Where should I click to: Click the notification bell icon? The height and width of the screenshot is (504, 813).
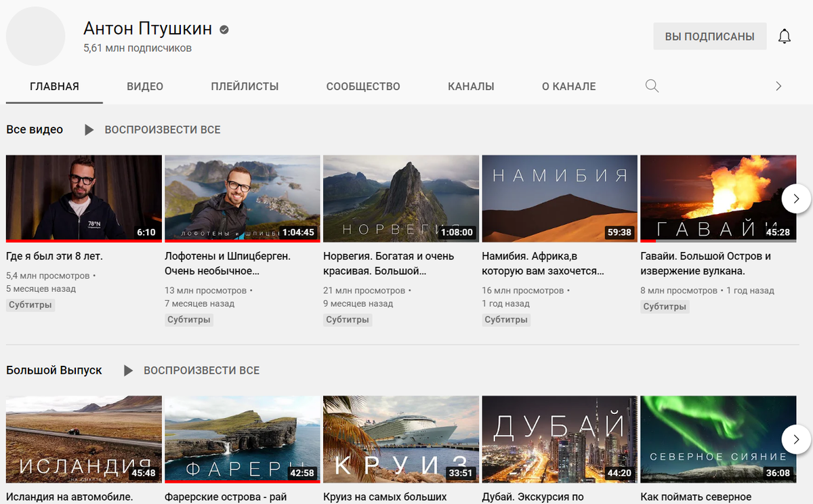tap(785, 36)
